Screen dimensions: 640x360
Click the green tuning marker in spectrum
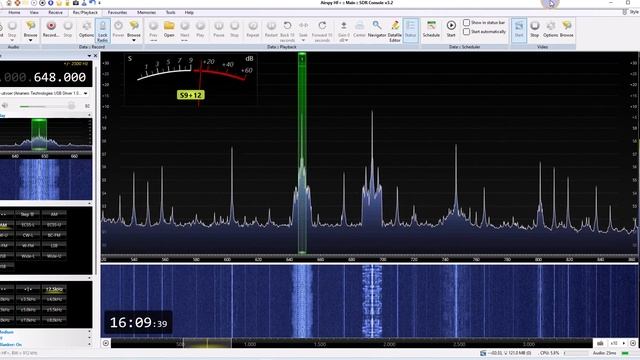click(302, 153)
